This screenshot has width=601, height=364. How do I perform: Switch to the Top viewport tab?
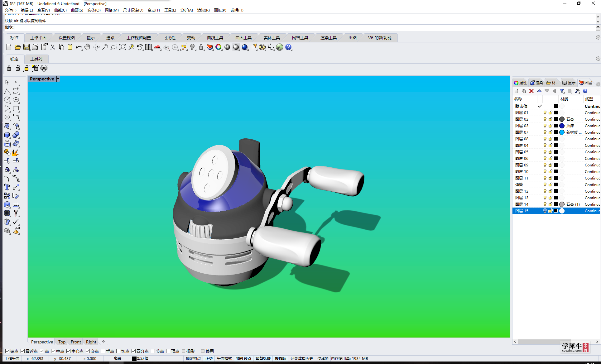click(62, 342)
